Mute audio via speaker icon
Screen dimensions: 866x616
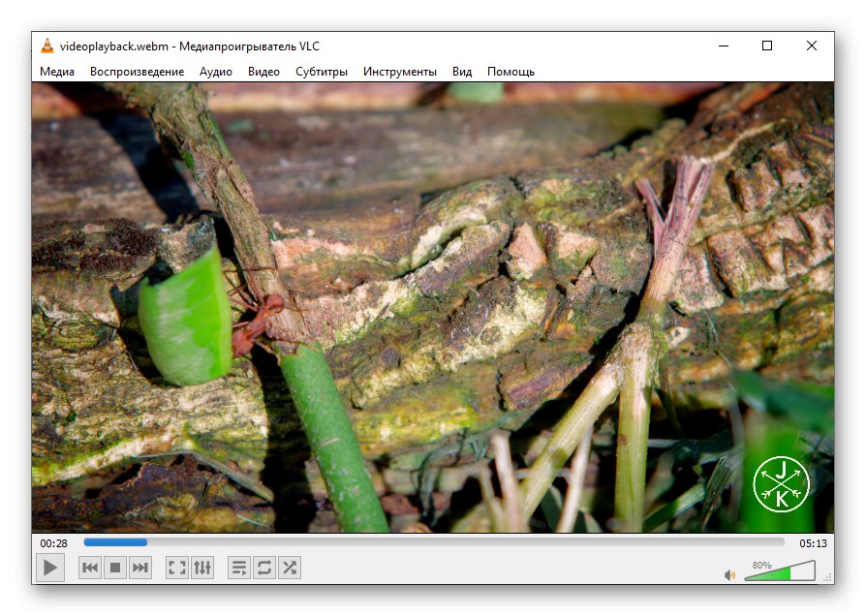(x=729, y=575)
